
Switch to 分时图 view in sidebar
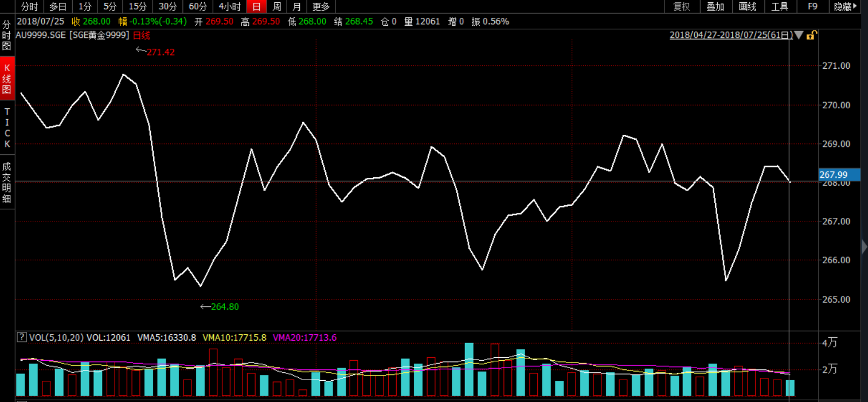[x=7, y=36]
